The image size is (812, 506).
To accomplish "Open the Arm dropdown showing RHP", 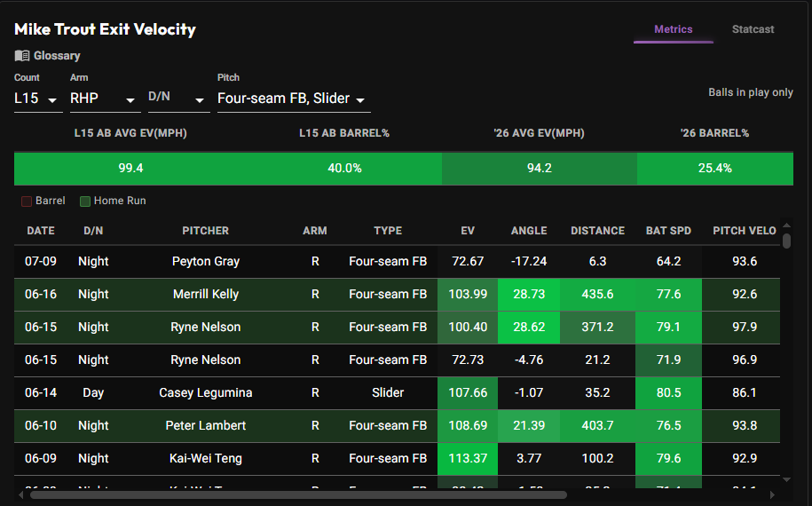I will tap(105, 99).
